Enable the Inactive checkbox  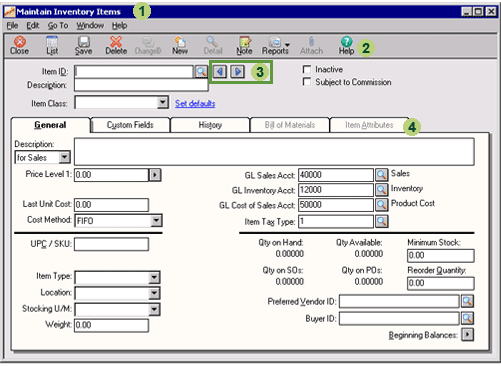307,69
